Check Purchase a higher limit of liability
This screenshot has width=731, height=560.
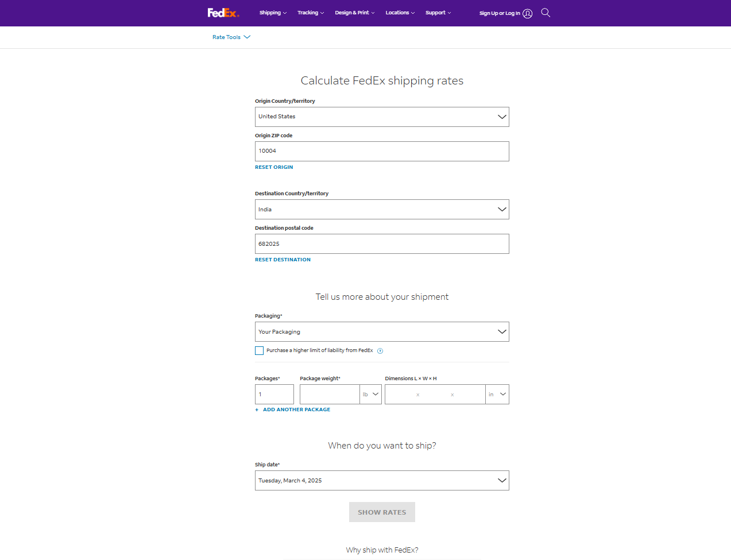tap(260, 350)
